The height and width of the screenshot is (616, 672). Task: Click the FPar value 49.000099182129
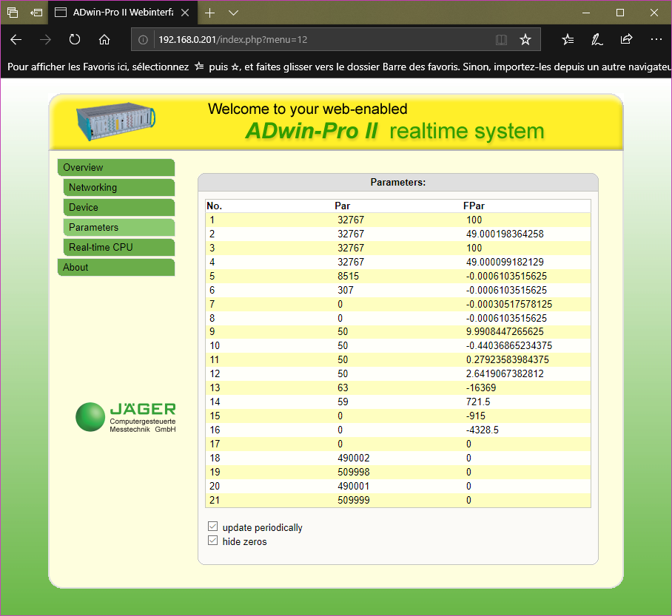tap(505, 263)
